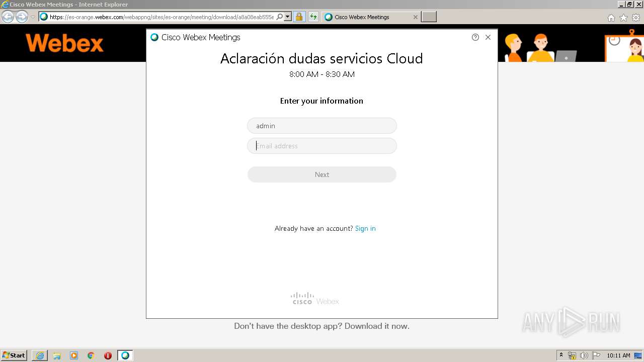Image resolution: width=644 pixels, height=362 pixels.
Task: Click the magnifier search icon in address bar
Action: click(x=280, y=17)
